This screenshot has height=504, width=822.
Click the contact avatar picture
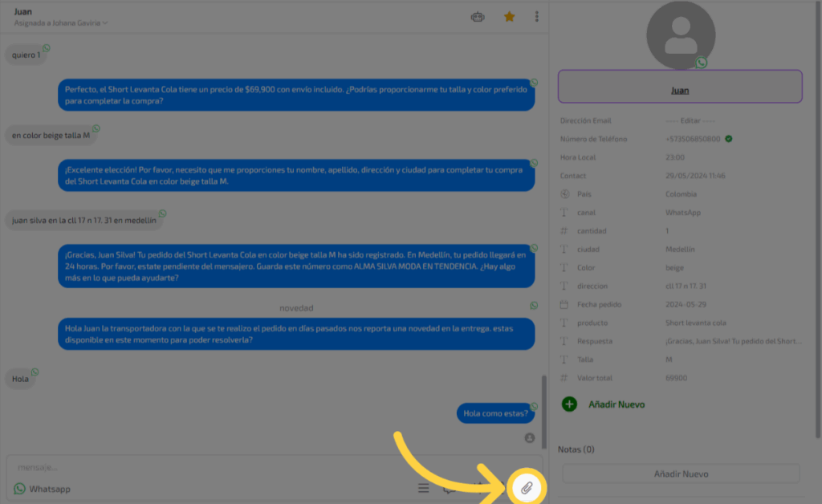click(x=680, y=35)
